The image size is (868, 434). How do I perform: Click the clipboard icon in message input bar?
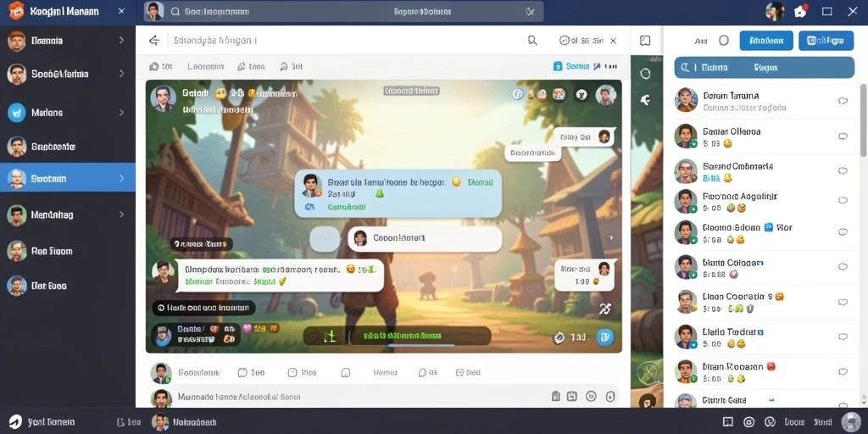[556, 396]
